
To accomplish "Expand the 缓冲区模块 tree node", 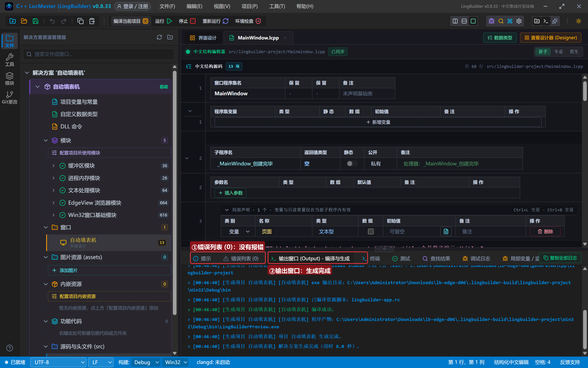I will click(x=54, y=166).
